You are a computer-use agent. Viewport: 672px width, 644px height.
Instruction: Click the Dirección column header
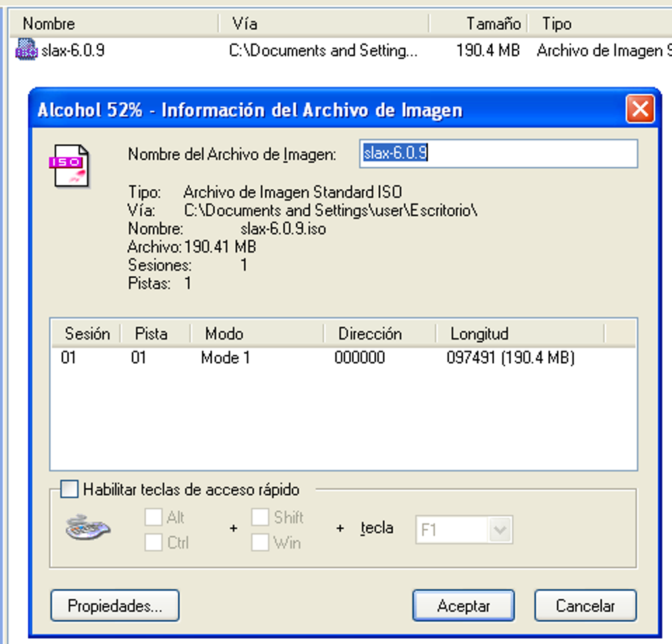[379, 334]
